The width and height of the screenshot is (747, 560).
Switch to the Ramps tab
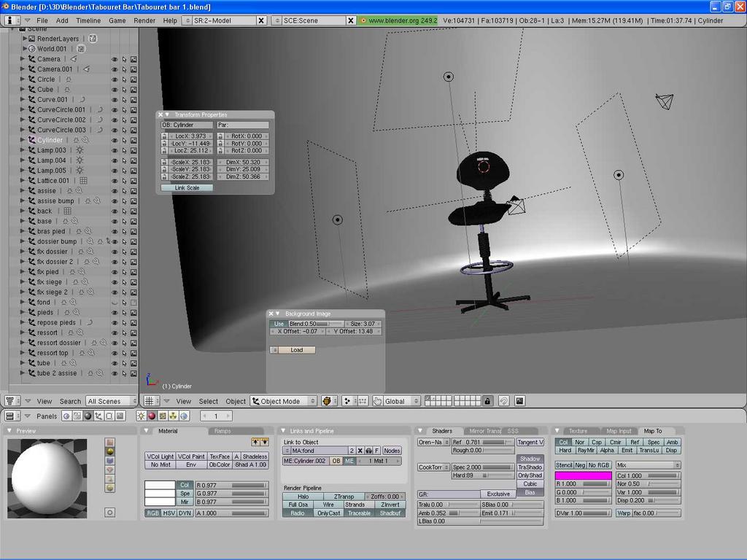pos(222,431)
